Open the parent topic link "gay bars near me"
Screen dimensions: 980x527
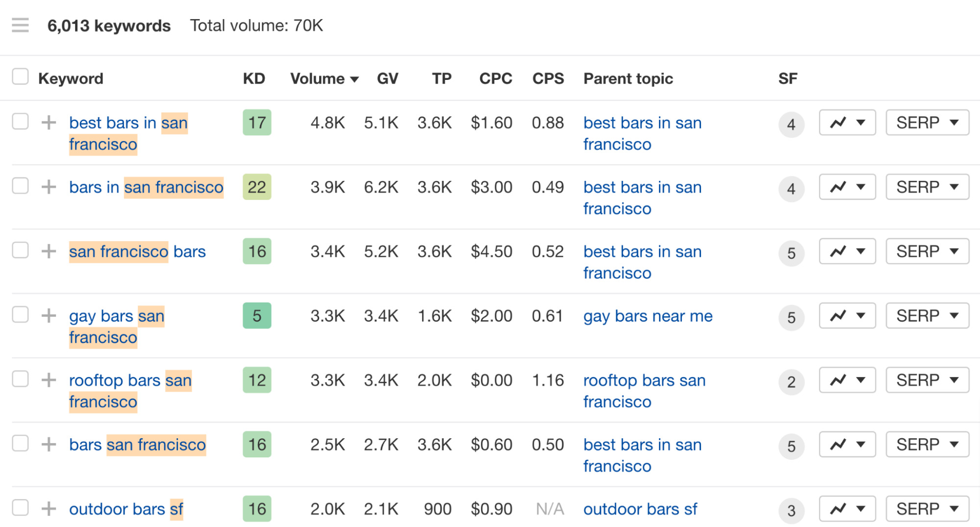(647, 316)
